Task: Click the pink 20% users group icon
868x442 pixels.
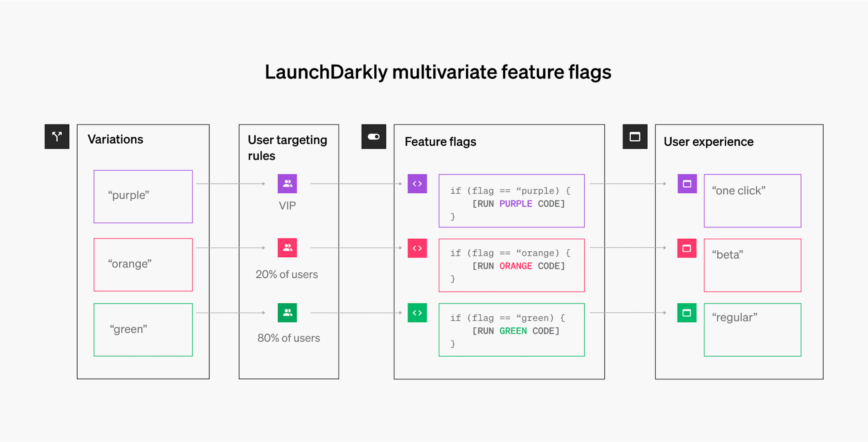Action: [x=287, y=248]
